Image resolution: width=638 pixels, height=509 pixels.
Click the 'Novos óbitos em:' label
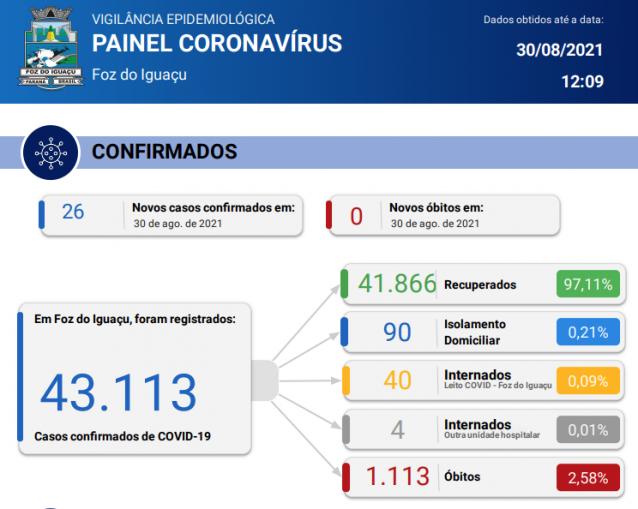tap(436, 208)
